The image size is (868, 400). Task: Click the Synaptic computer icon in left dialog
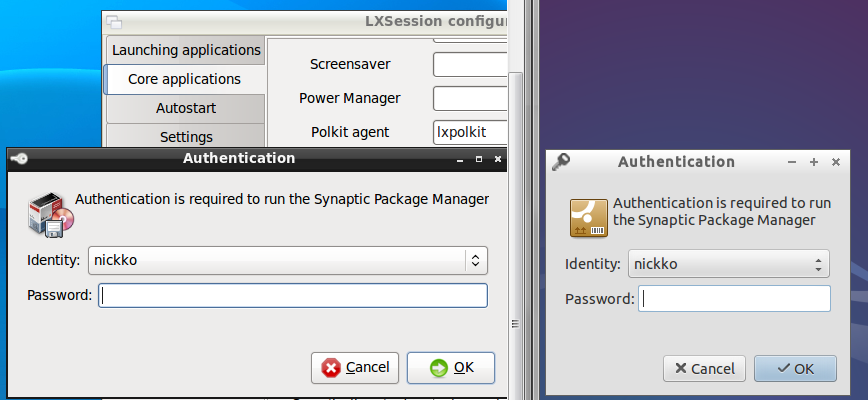[x=50, y=215]
